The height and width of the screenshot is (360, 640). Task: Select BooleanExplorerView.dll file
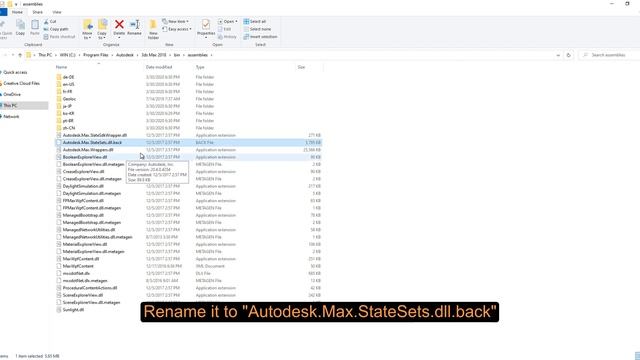point(85,157)
